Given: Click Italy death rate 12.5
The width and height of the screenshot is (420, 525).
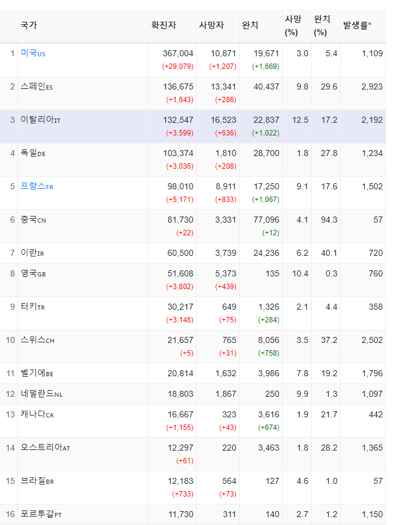Looking at the screenshot, I should pyautogui.click(x=300, y=120).
